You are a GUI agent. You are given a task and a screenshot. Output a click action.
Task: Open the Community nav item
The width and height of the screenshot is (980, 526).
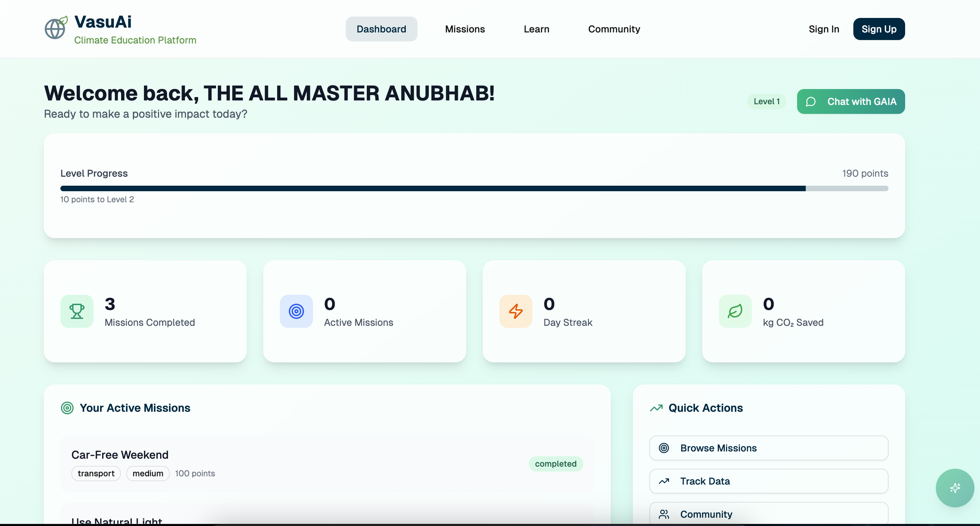click(x=614, y=29)
